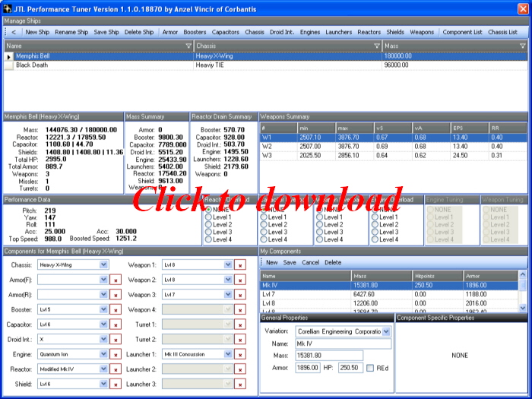
Task: Open the Shields category in toolbar
Action: 395,32
